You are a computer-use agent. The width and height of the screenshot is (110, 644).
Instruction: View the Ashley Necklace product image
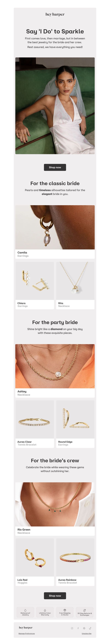coord(55,366)
